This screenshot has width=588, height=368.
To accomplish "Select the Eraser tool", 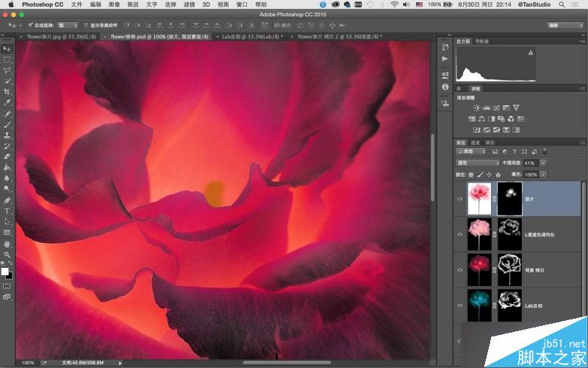I will [x=7, y=157].
